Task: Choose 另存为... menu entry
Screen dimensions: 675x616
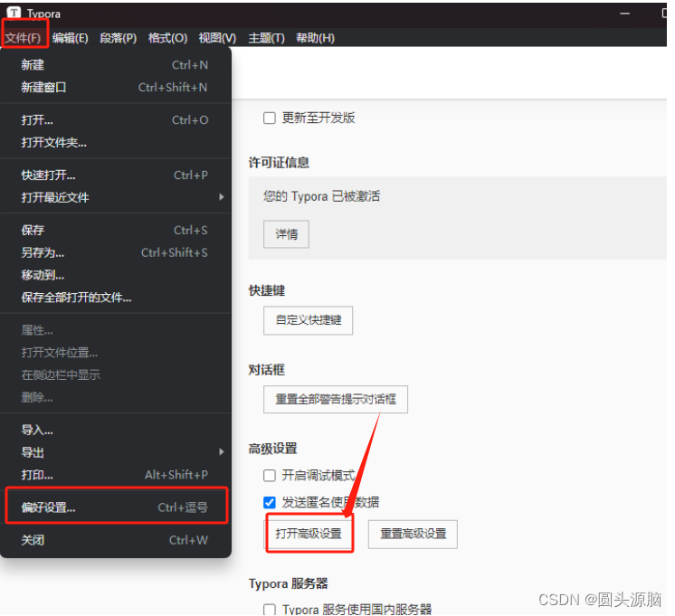Action: (x=116, y=252)
